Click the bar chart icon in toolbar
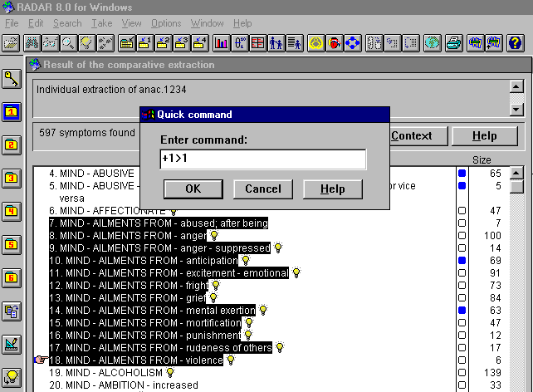 click(x=222, y=43)
